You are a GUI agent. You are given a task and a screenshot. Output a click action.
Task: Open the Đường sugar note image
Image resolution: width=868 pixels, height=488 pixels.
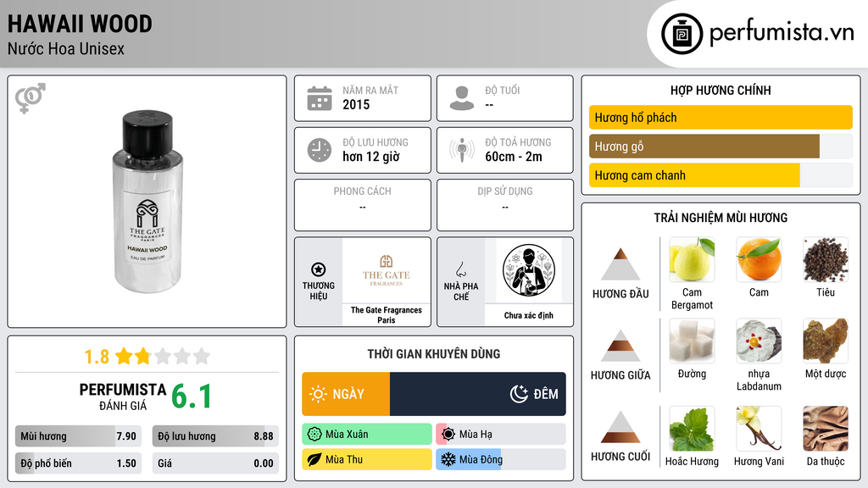(692, 341)
